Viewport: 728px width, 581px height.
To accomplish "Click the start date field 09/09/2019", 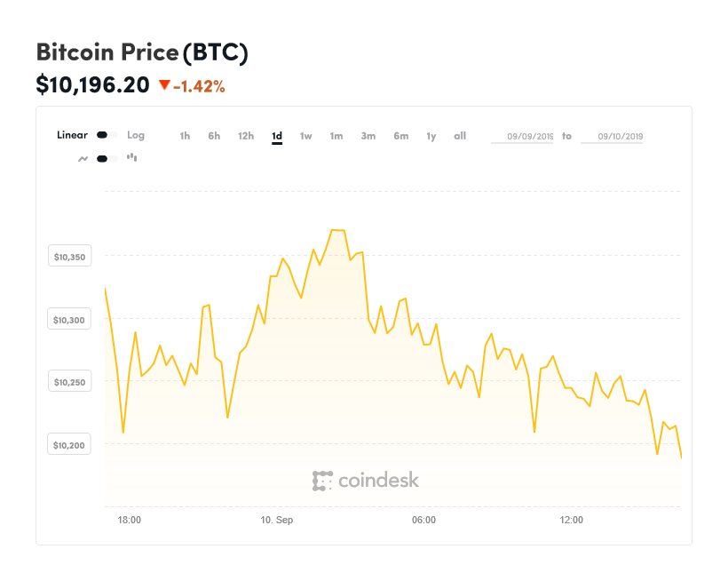I will [522, 137].
